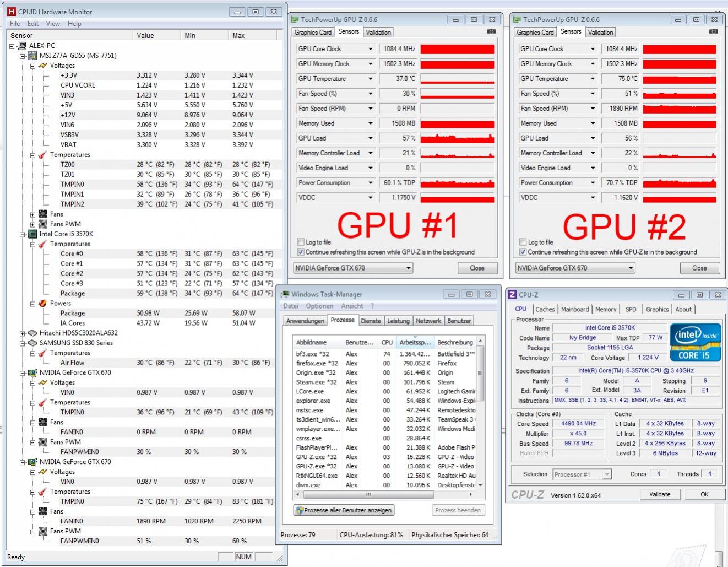Click Close button in GPU #2 window
The image size is (728, 567).
point(699,268)
